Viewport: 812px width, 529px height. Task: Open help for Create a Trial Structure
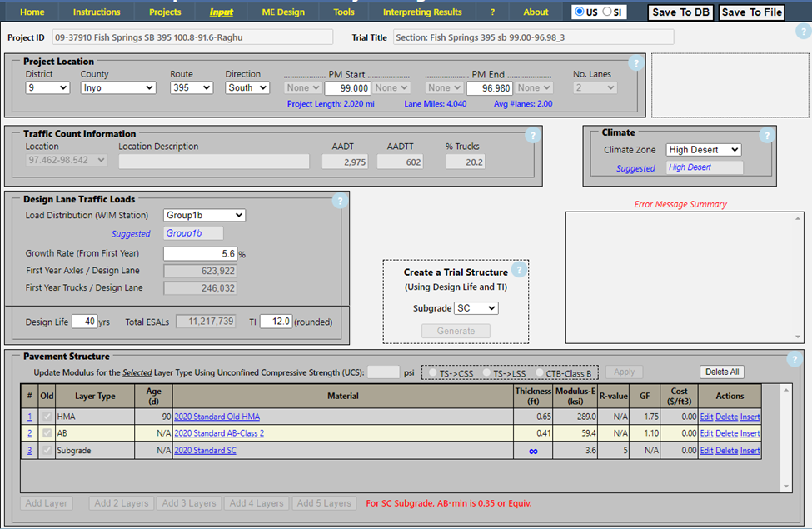coord(519,270)
